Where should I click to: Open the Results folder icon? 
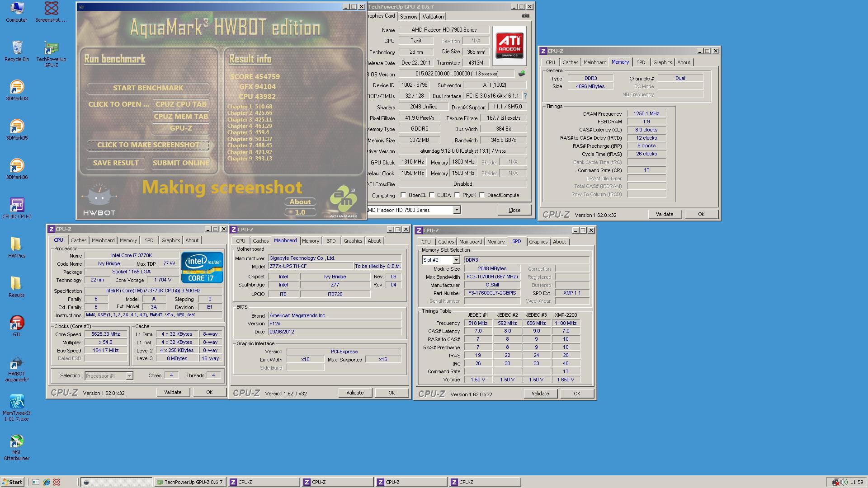click(17, 287)
